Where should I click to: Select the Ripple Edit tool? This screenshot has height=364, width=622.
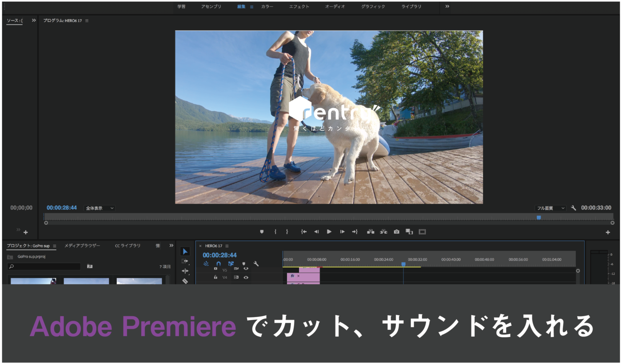click(x=185, y=271)
